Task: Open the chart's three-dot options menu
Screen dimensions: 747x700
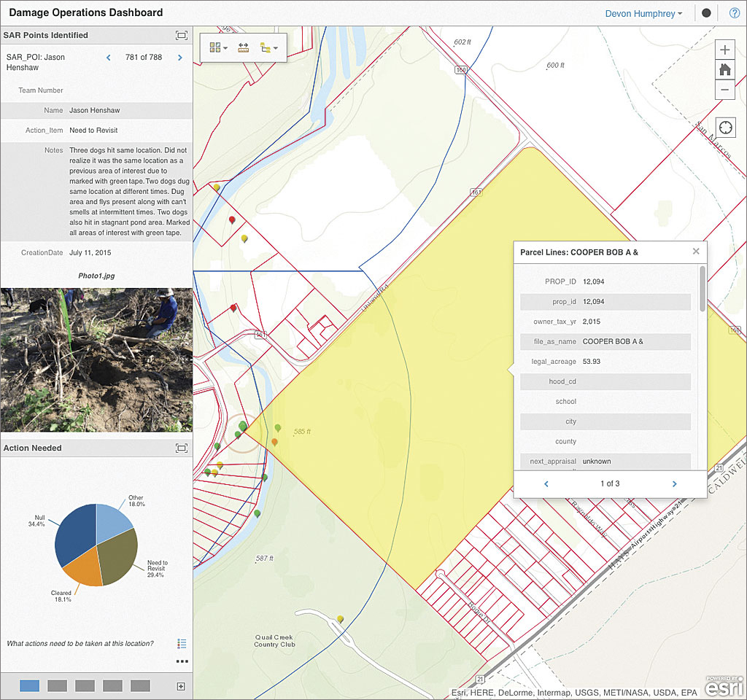Action: (182, 661)
